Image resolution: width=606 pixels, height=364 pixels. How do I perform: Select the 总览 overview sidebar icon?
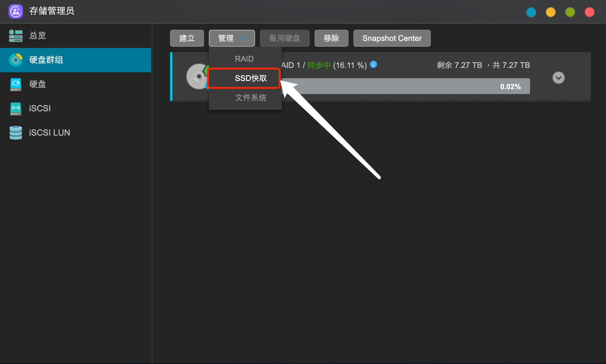pyautogui.click(x=16, y=35)
